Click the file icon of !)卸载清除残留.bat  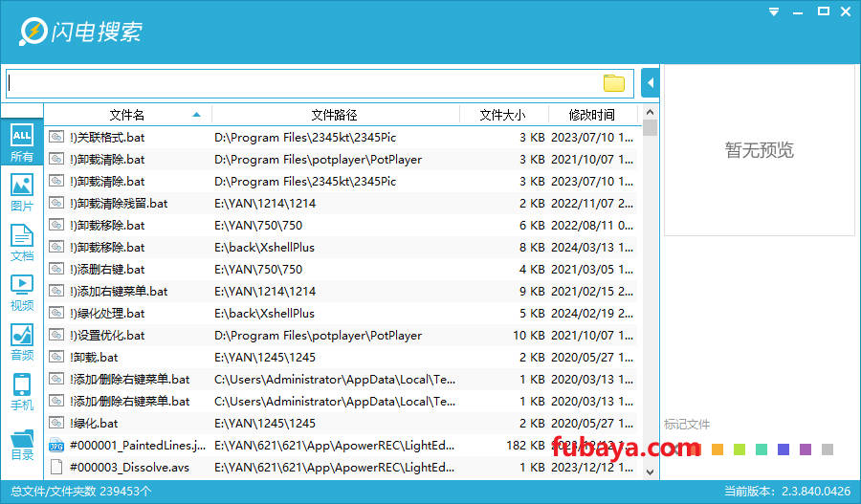click(56, 203)
